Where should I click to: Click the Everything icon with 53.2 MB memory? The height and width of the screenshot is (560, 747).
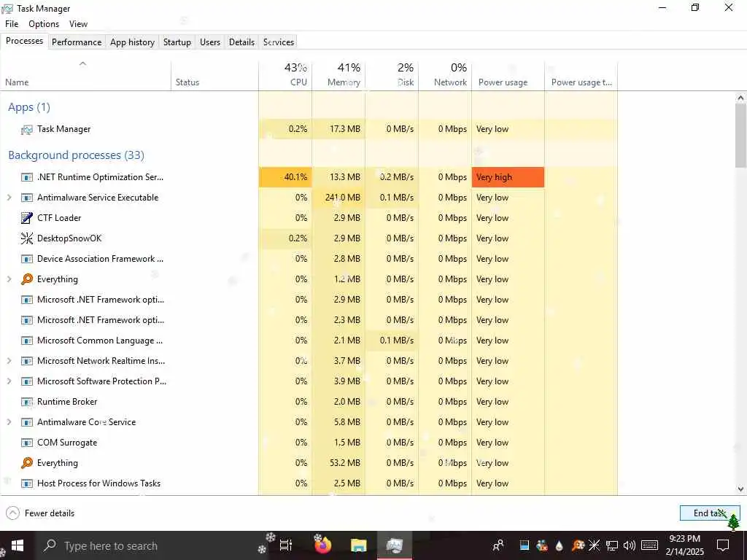coord(27,463)
